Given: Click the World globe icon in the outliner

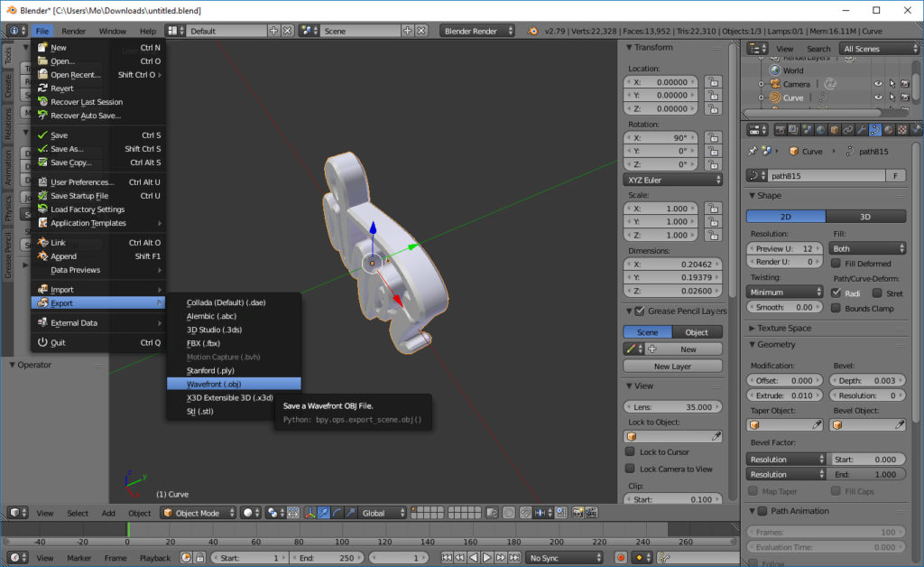Looking at the screenshot, I should pos(775,70).
